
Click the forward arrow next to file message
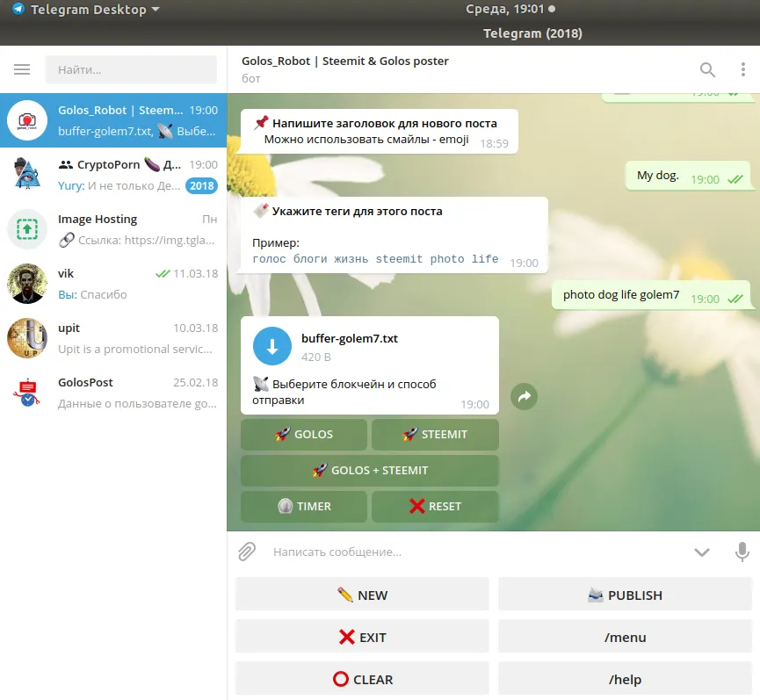[524, 397]
